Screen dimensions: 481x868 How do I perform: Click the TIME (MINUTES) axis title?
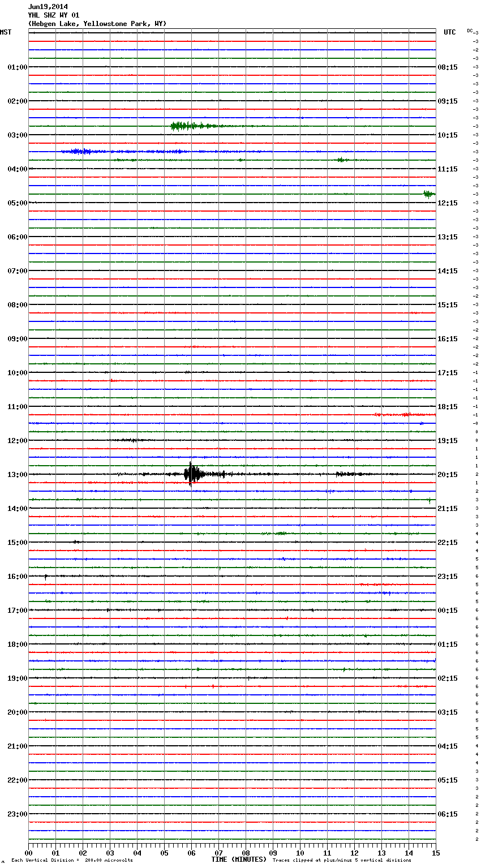point(239,860)
